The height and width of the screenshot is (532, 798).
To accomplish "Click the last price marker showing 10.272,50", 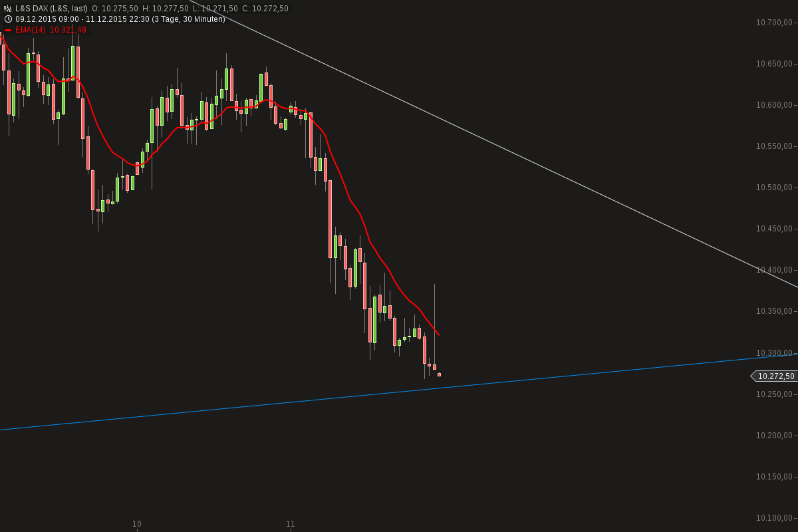I will coord(775,376).
